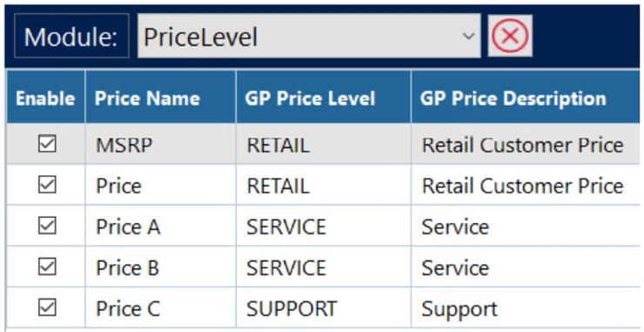644x332 pixels.
Task: Select the Price A name cell
Action: (x=161, y=227)
